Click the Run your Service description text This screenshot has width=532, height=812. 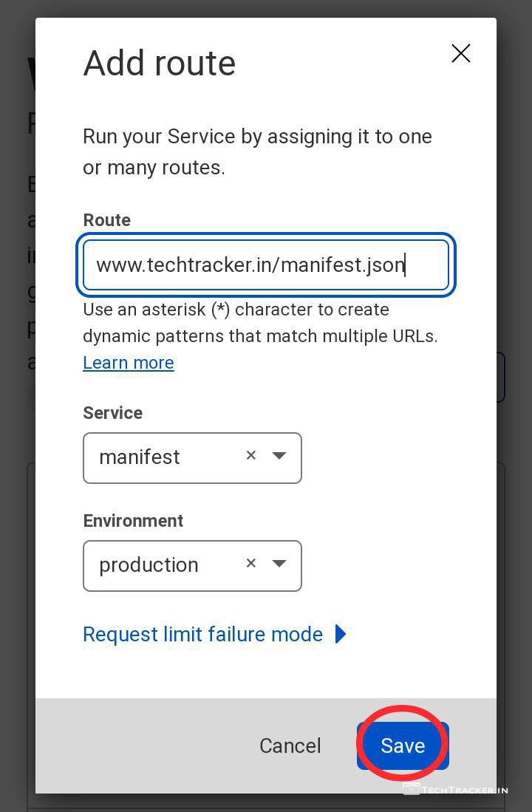(x=257, y=151)
